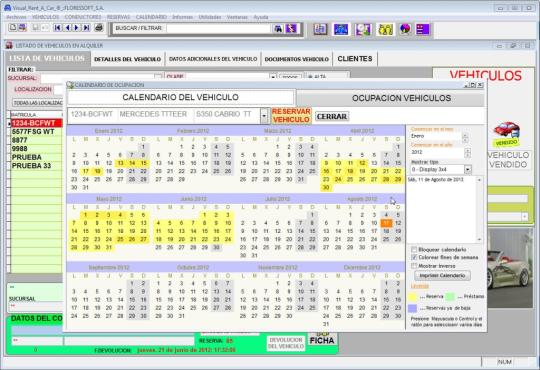The width and height of the screenshot is (540, 370).
Task: Go to first record with navigation arrow
Action: 58,28
